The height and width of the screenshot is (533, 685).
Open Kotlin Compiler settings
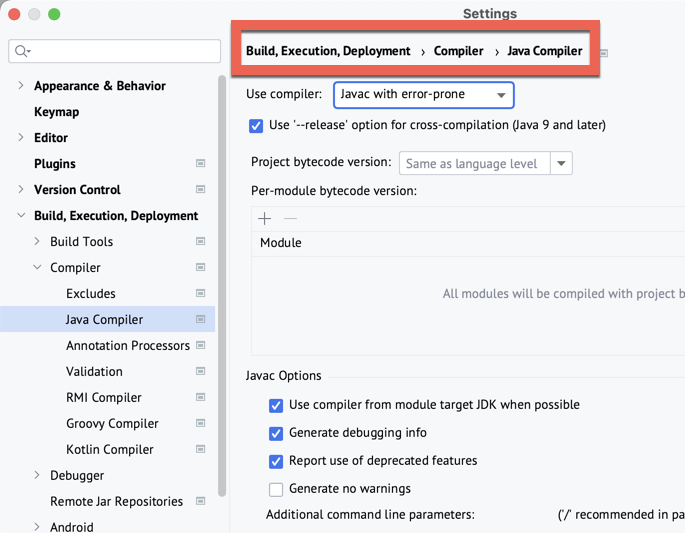110,450
